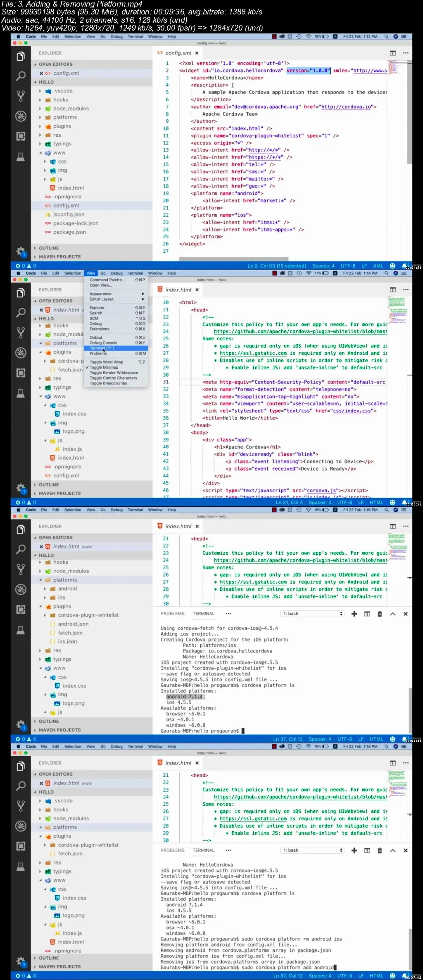Open Search view in the 1:12 PM window
423x980 pixels.
[21, 76]
